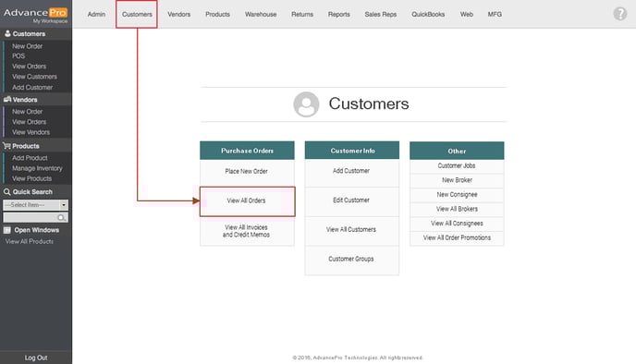
Task: Open View All Invoices and Credit Memos
Action: (x=247, y=231)
